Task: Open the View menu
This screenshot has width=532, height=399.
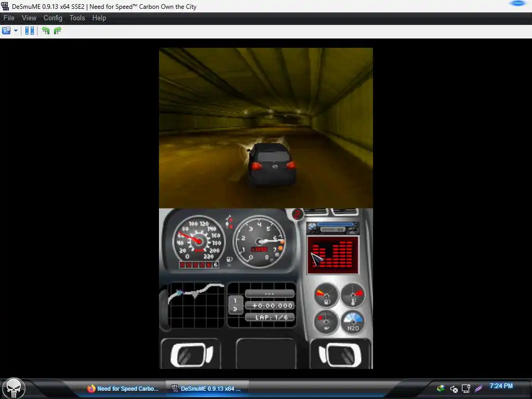Action: pyautogui.click(x=29, y=18)
